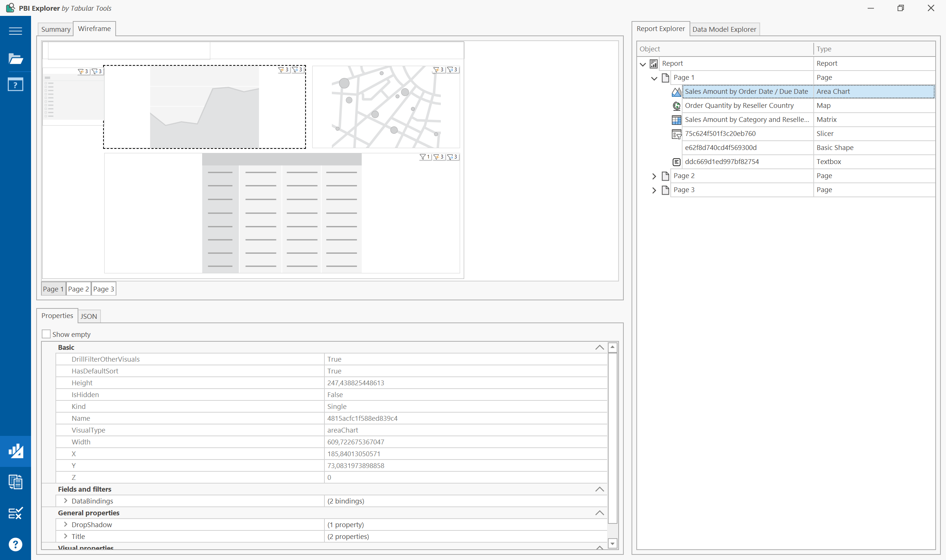This screenshot has height=560, width=946.
Task: Select the Page 1 wireframe tab
Action: coord(53,288)
